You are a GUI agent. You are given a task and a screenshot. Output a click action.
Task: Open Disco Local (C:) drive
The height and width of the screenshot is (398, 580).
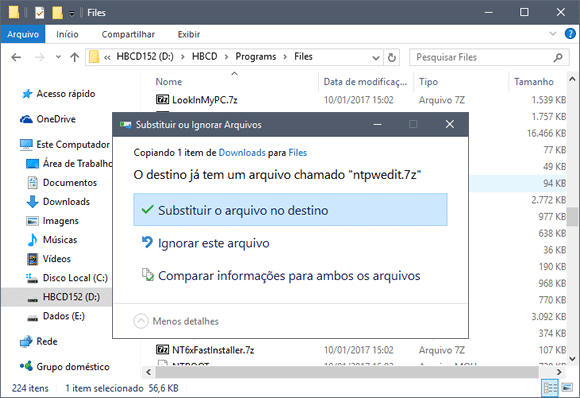coord(75,278)
